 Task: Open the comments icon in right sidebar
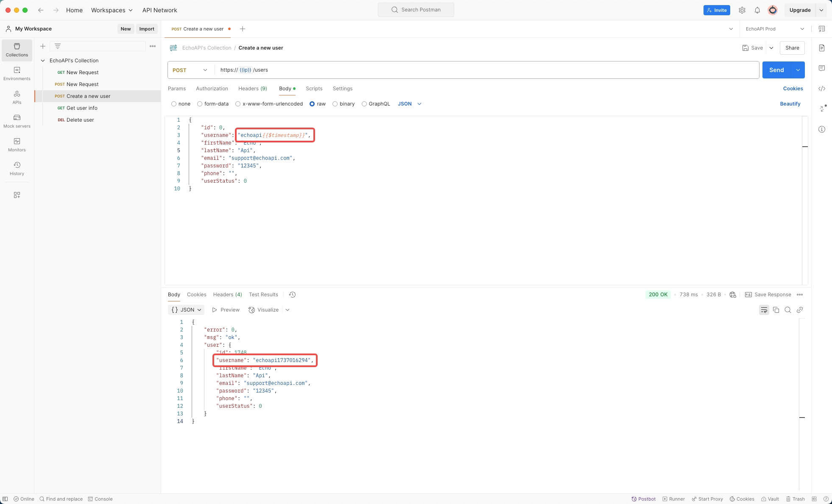point(822,68)
